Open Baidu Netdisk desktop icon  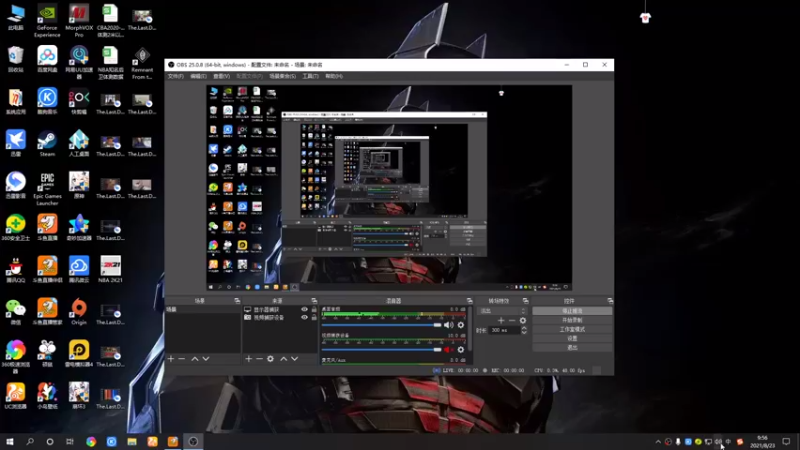(47, 59)
